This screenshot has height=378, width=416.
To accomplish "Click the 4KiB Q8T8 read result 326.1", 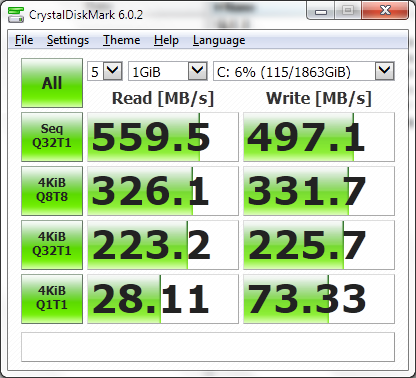I will (x=163, y=191).
